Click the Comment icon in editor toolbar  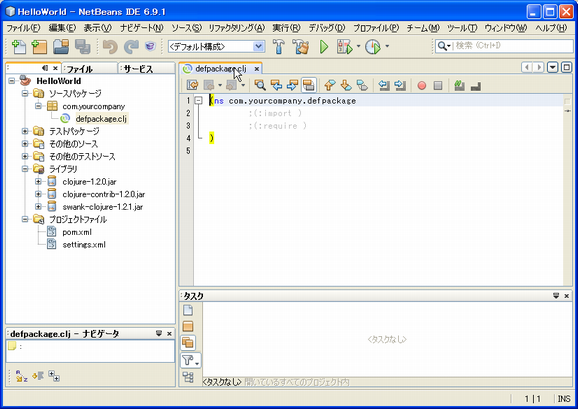[x=459, y=85]
